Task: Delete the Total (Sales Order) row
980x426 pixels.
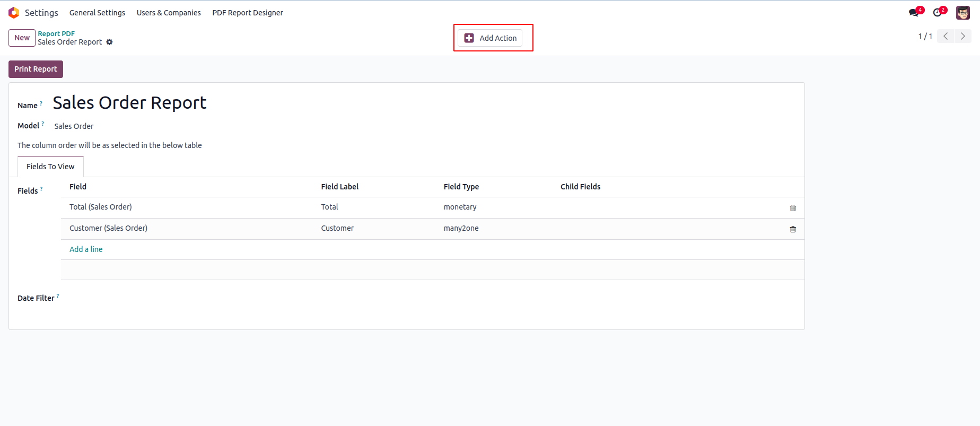Action: [793, 208]
